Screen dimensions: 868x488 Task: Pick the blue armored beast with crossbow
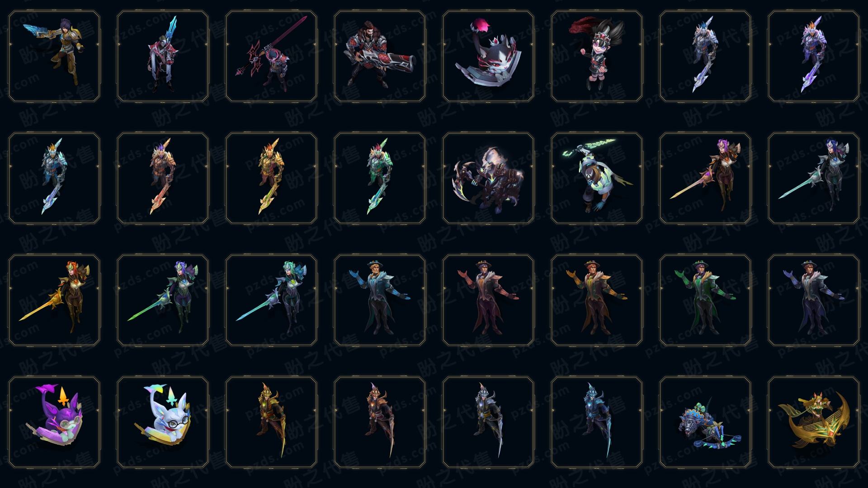pyautogui.click(x=705, y=422)
